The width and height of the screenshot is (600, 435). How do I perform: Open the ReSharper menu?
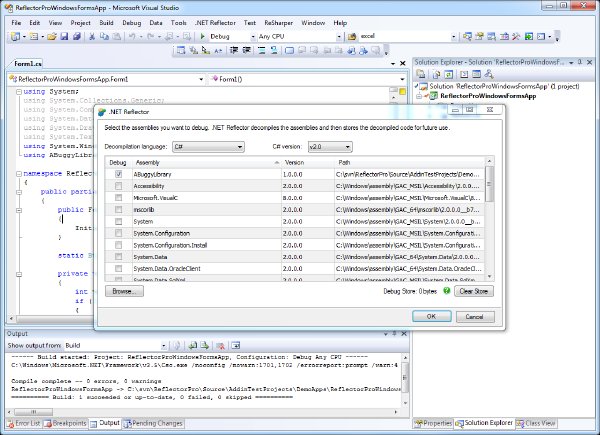(x=279, y=23)
